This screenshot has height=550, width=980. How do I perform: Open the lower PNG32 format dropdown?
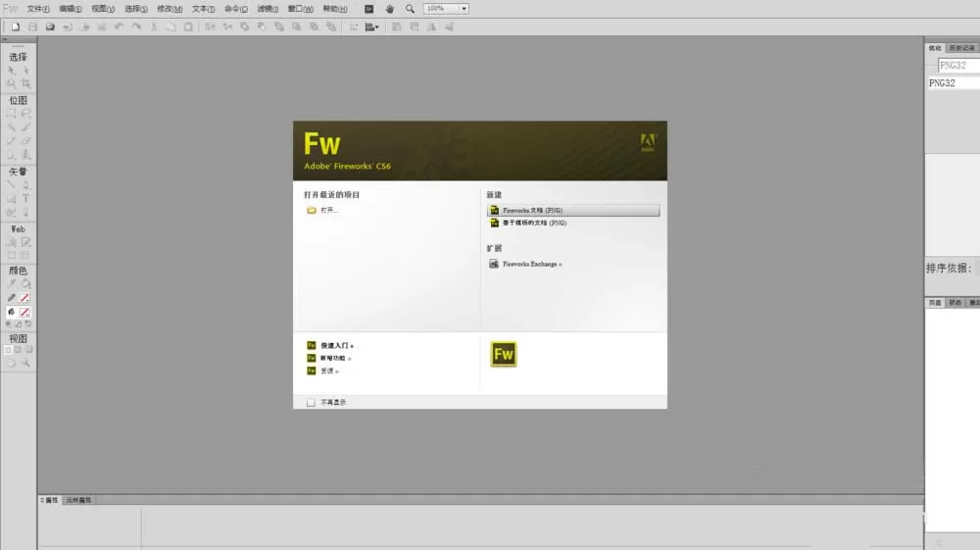coord(954,83)
